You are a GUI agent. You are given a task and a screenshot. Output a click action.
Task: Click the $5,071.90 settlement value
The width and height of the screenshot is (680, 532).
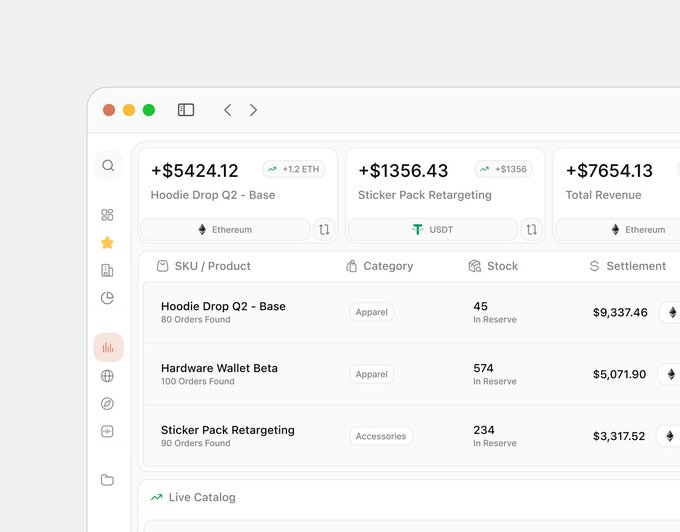point(619,374)
